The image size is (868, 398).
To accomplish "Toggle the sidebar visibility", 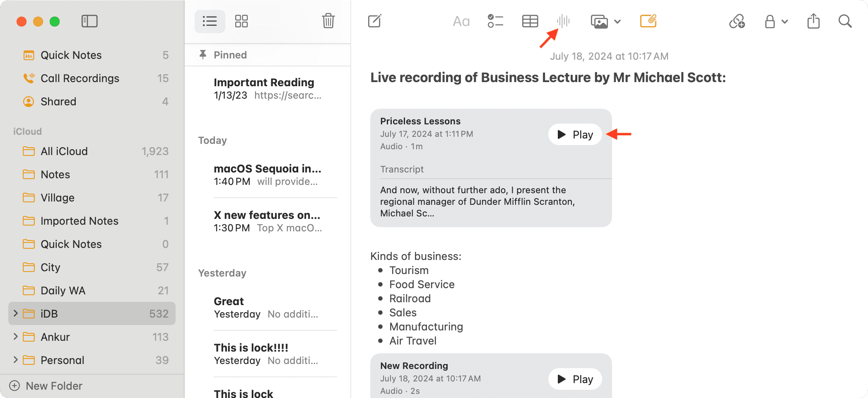I will 89,21.
